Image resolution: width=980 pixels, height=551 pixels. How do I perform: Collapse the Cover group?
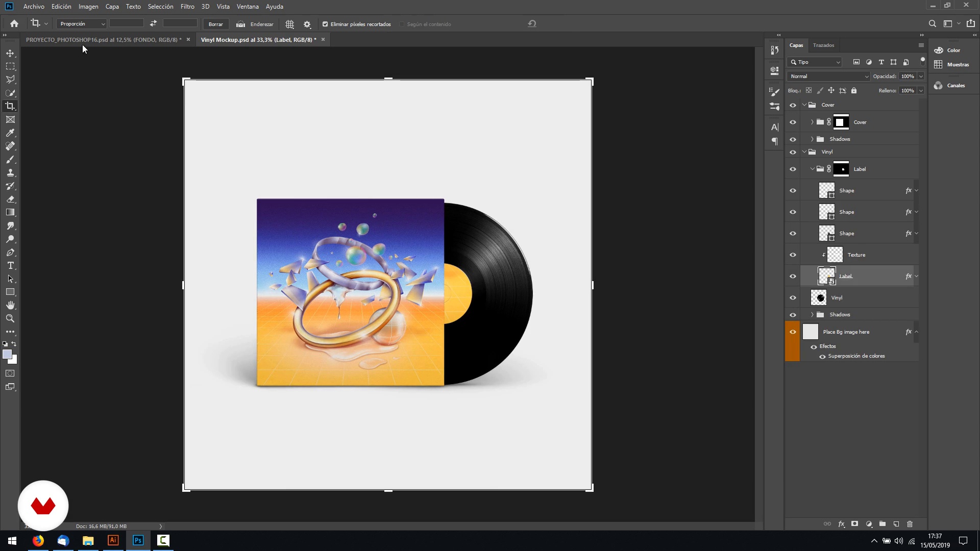tap(805, 105)
